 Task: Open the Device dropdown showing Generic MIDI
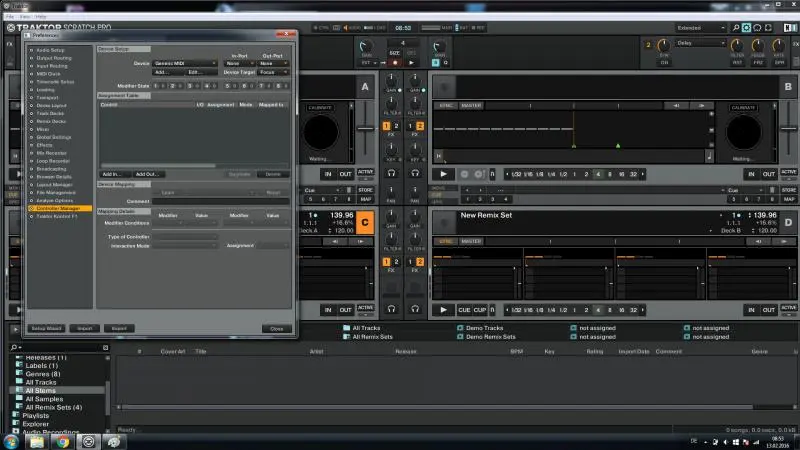(186, 63)
